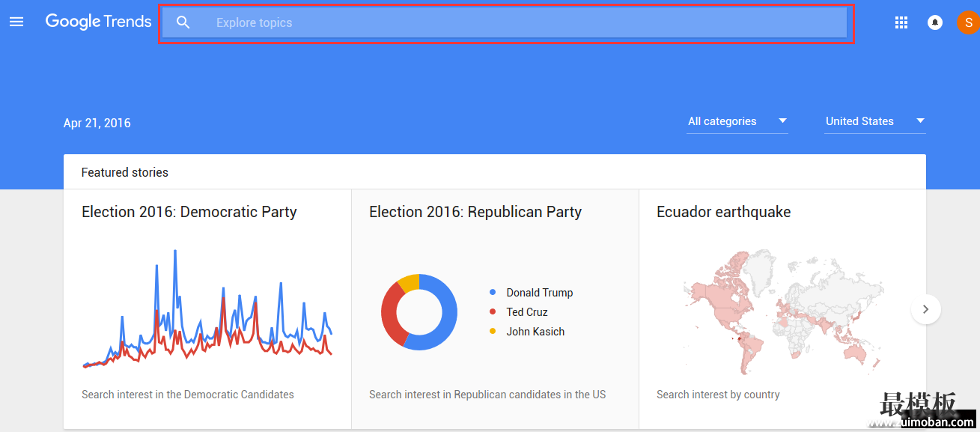Click the Republican donut chart
Image resolution: width=980 pixels, height=432 pixels.
[x=419, y=312]
